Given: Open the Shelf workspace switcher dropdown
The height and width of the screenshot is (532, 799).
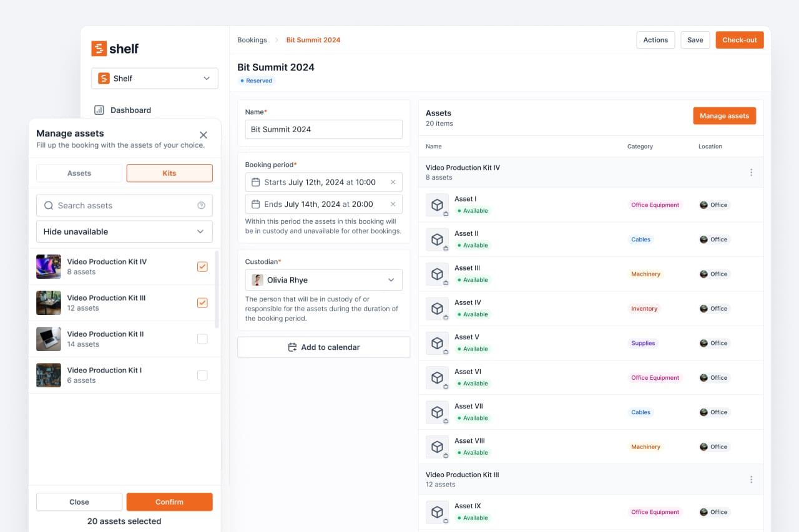Looking at the screenshot, I should pyautogui.click(x=154, y=79).
